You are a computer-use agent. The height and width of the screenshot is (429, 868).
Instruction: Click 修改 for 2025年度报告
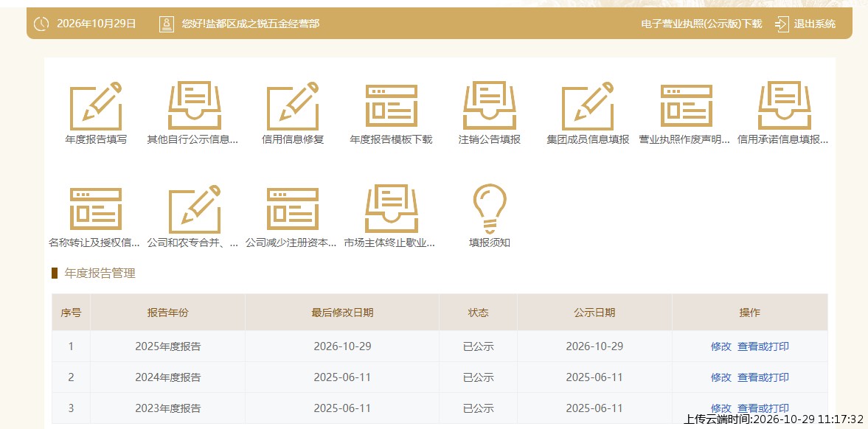[x=721, y=346]
